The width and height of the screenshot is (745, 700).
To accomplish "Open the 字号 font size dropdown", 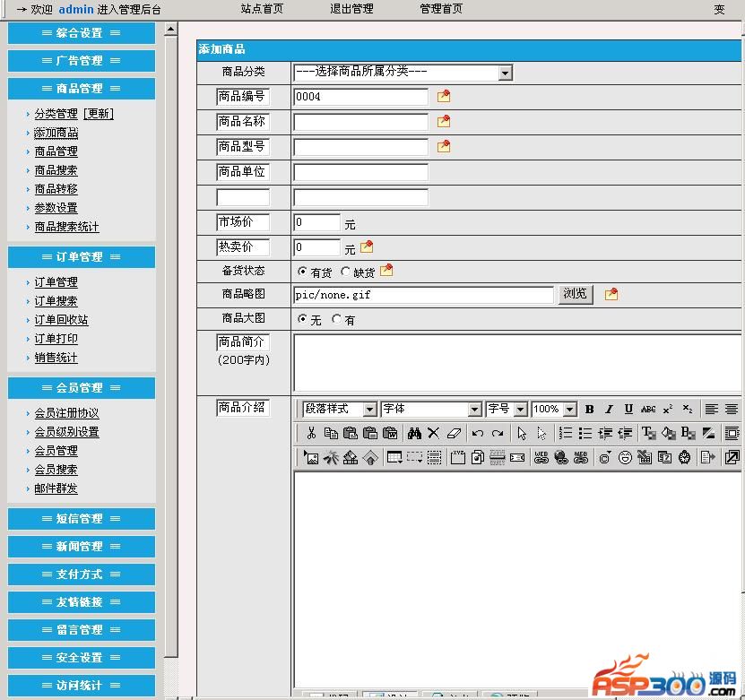I will 507,410.
